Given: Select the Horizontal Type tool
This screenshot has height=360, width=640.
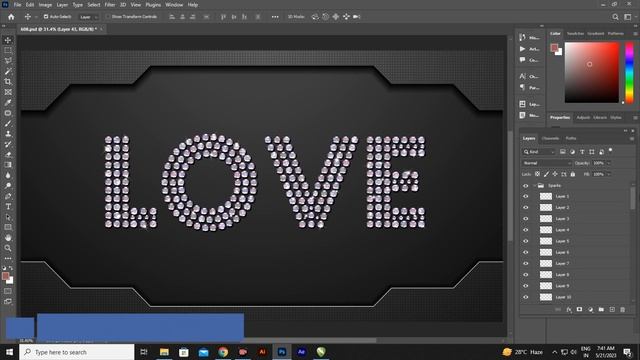Looking at the screenshot, I should (8, 207).
